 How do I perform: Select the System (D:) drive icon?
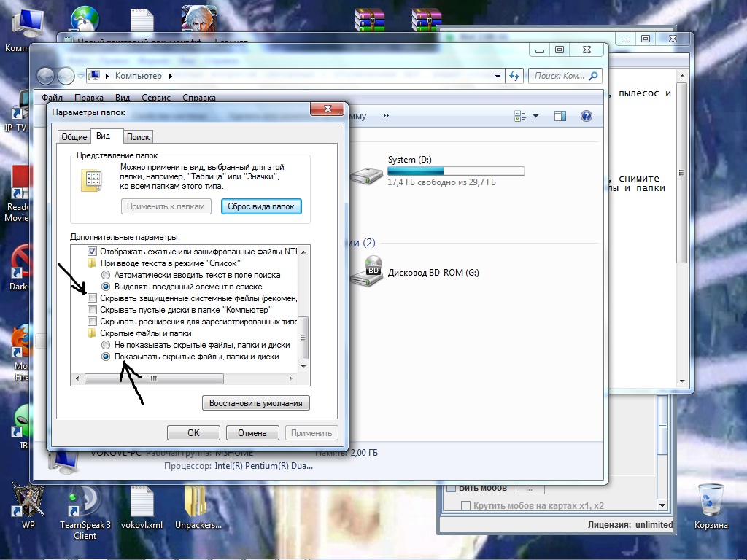click(367, 175)
